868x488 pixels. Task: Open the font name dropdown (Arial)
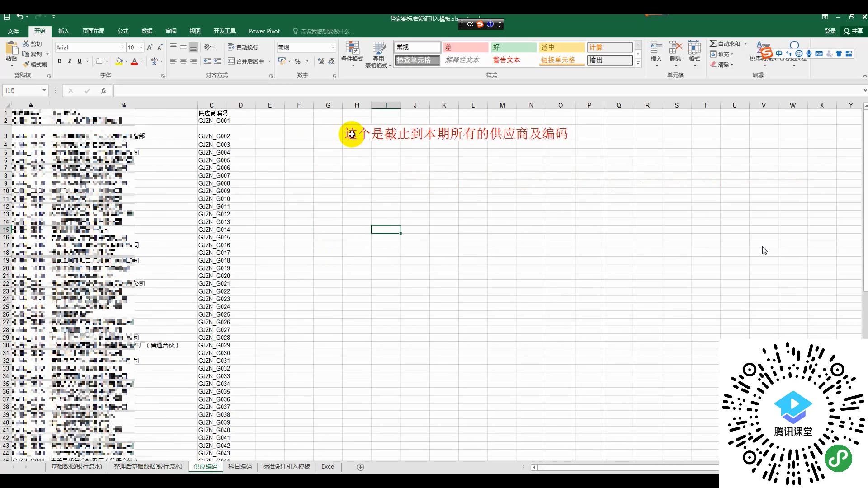point(123,47)
